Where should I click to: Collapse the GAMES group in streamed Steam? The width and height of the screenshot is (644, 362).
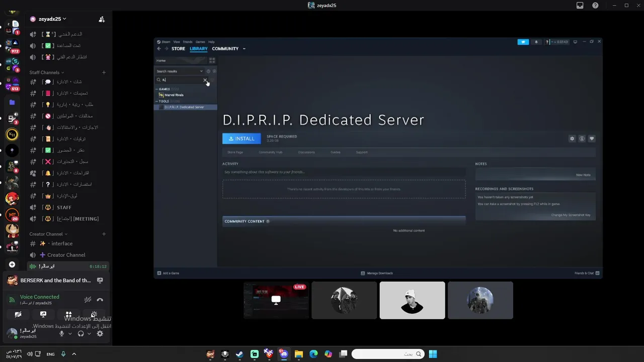point(157,89)
